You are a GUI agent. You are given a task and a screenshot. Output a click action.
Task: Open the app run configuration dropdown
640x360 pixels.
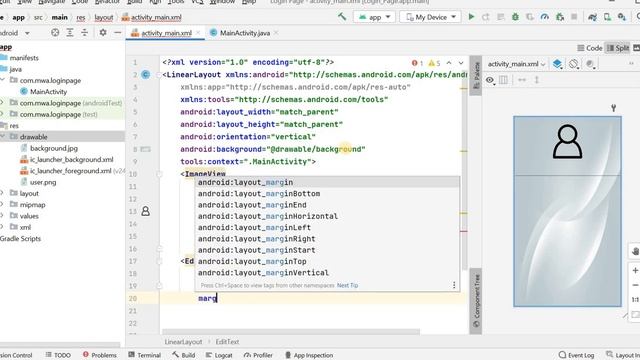[374, 17]
